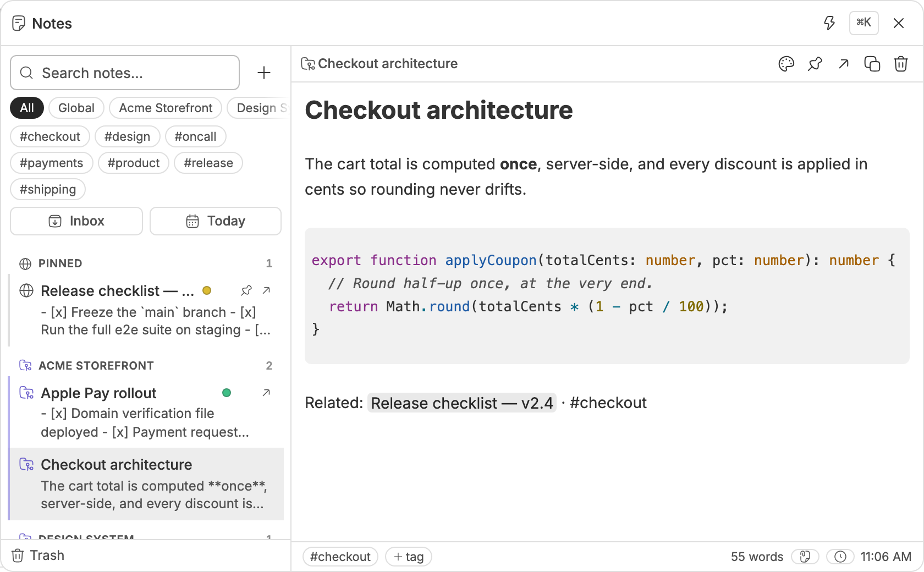Click the project icon in the note header
924x572 pixels.
click(x=308, y=64)
